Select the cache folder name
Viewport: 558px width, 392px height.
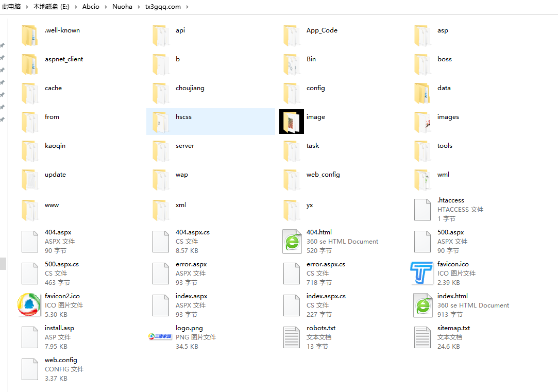pos(54,88)
